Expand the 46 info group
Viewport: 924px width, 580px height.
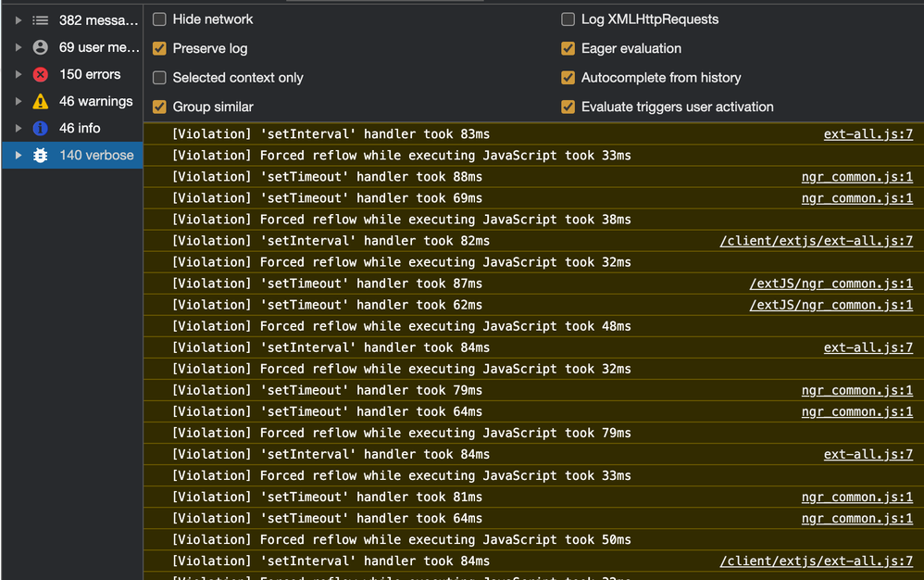coord(19,128)
